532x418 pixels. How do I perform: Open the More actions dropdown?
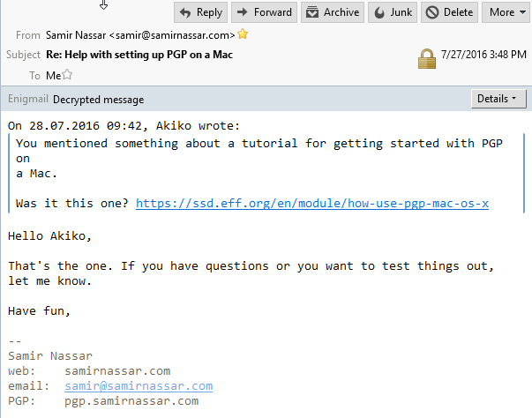pos(507,12)
